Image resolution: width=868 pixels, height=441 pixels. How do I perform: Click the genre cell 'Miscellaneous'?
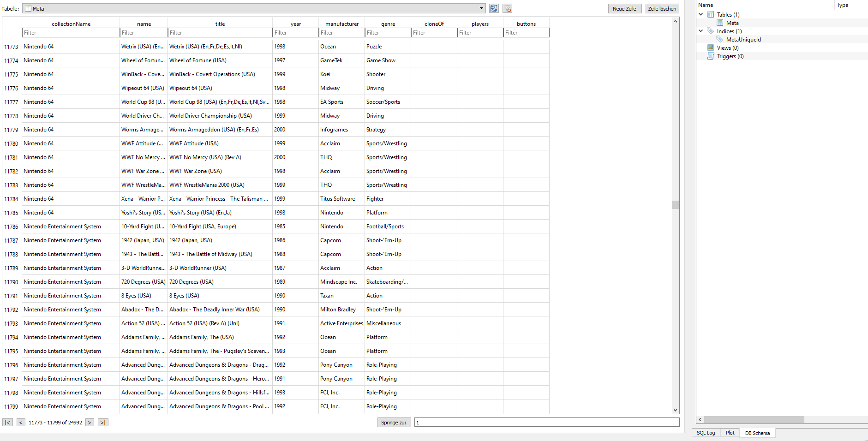[388, 323]
